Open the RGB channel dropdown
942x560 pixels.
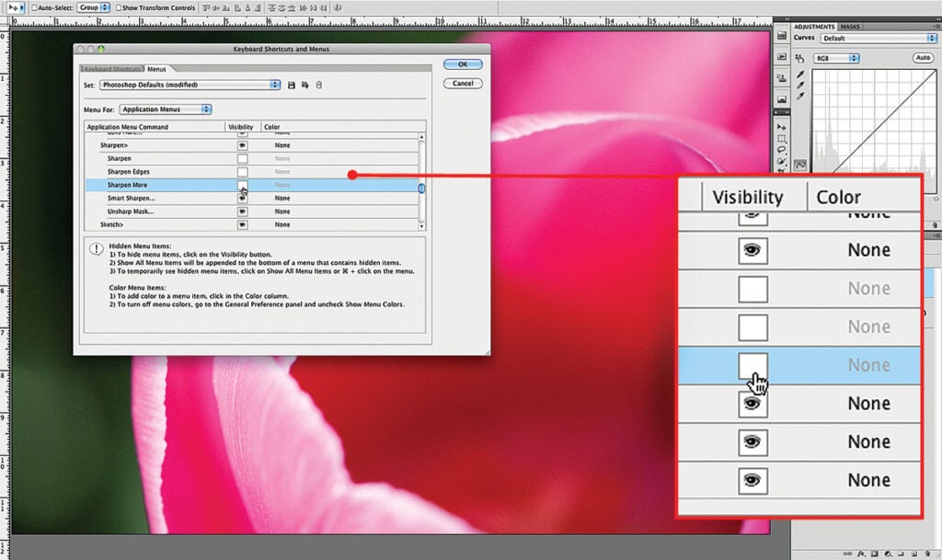tap(837, 58)
